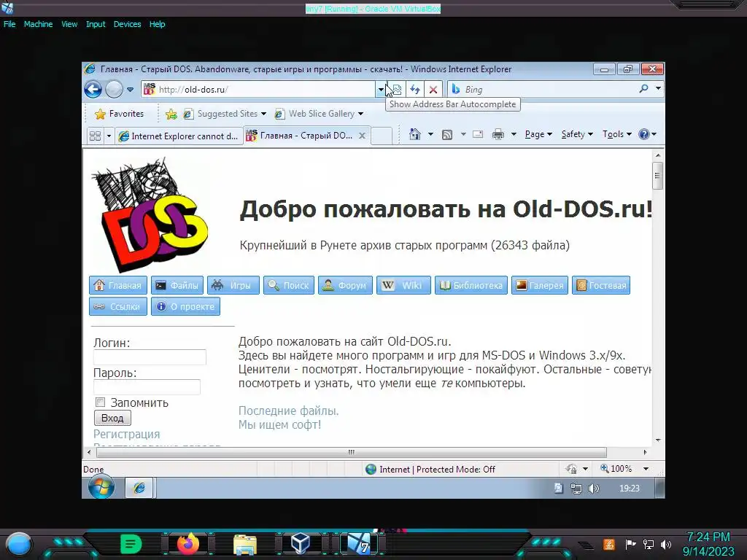Click the RSS Feeds icon

[447, 135]
